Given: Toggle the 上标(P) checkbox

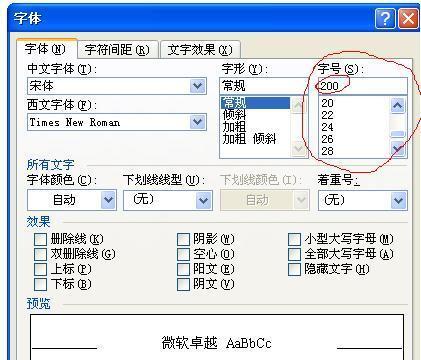Looking at the screenshot, I should coord(40,269).
